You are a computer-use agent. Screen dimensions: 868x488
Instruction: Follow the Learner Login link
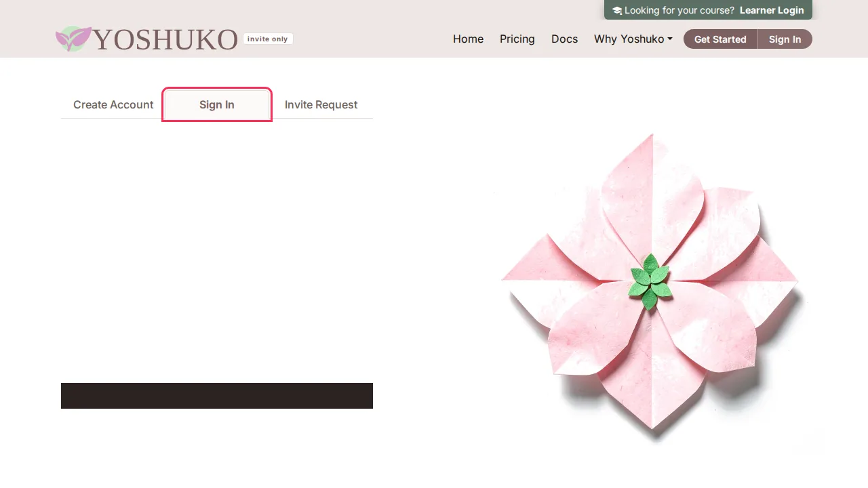[772, 10]
